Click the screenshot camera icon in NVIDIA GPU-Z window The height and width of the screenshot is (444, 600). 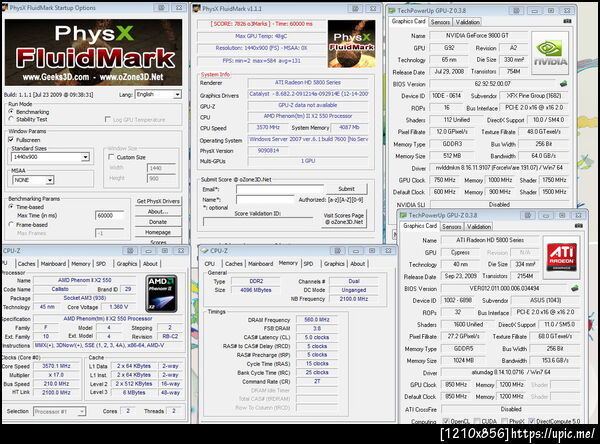coord(567,21)
